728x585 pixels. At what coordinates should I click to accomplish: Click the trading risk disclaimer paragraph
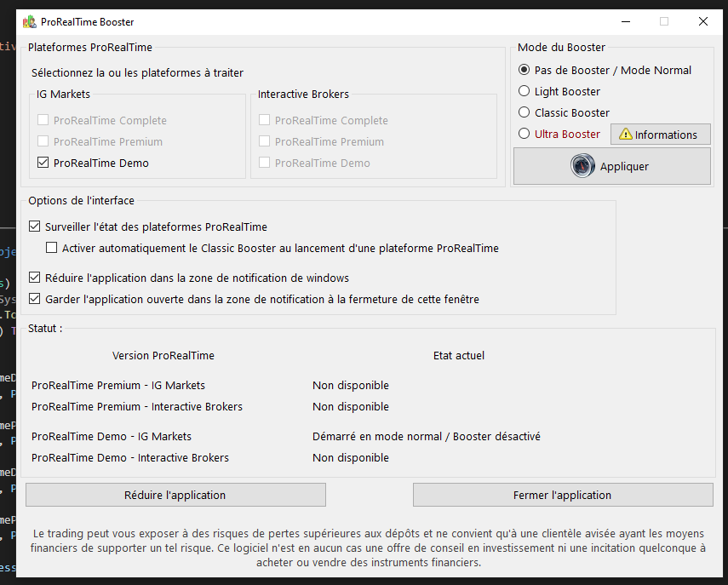(368, 548)
